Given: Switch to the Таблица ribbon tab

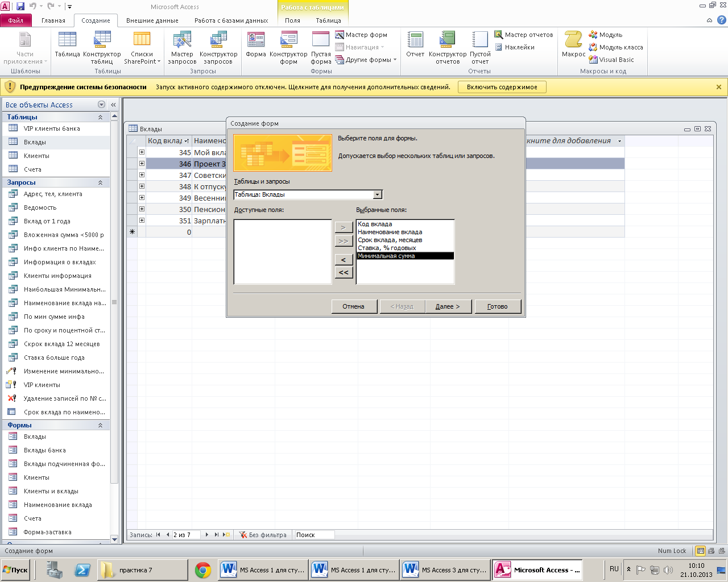Looking at the screenshot, I should pyautogui.click(x=329, y=20).
